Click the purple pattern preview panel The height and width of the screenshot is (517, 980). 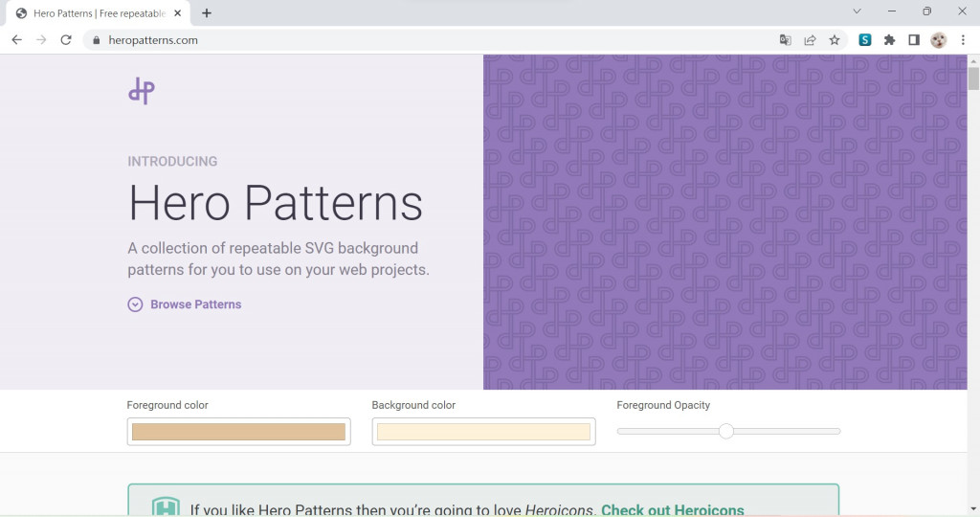(725, 222)
